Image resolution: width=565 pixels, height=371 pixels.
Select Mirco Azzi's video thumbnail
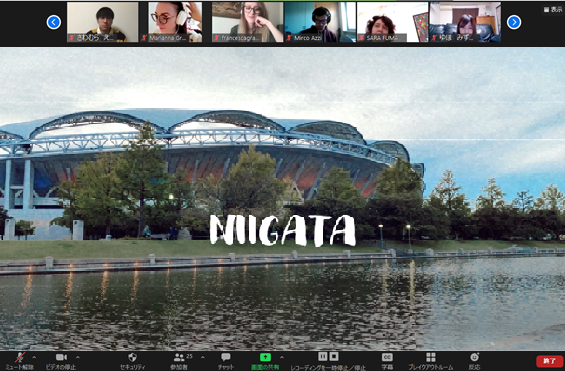[x=320, y=22]
